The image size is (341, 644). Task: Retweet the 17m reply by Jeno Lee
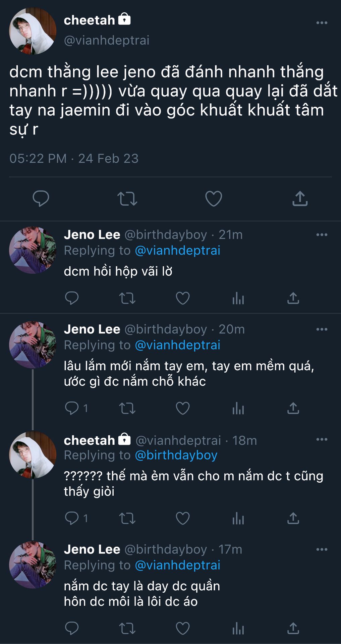pos(127,629)
